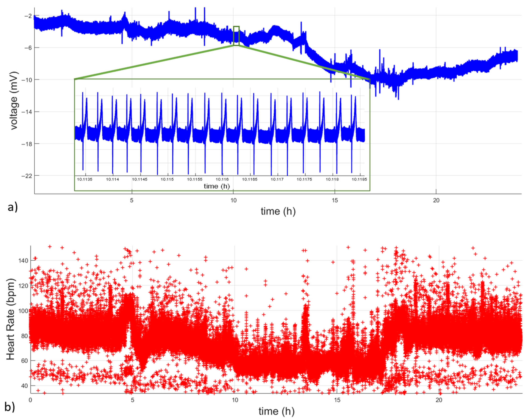This screenshot has width=529, height=420.
Task: Click the "time (h)" label under heart rate plot
Action: (x=276, y=411)
